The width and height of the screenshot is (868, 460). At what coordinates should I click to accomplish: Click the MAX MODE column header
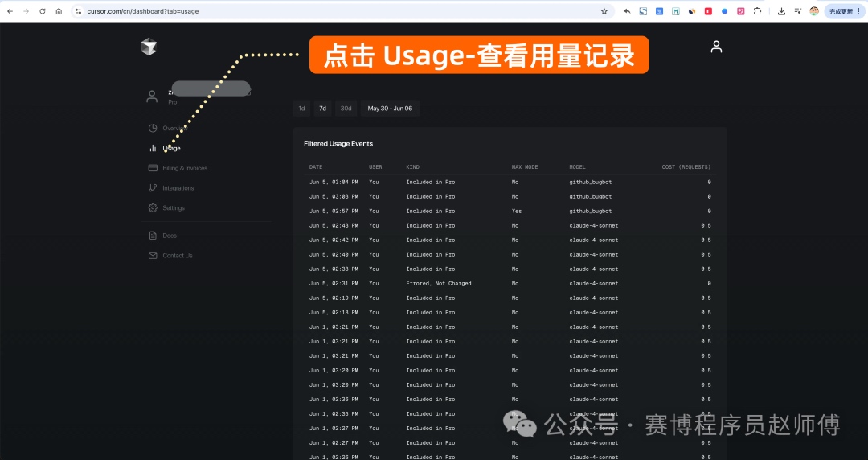tap(525, 166)
